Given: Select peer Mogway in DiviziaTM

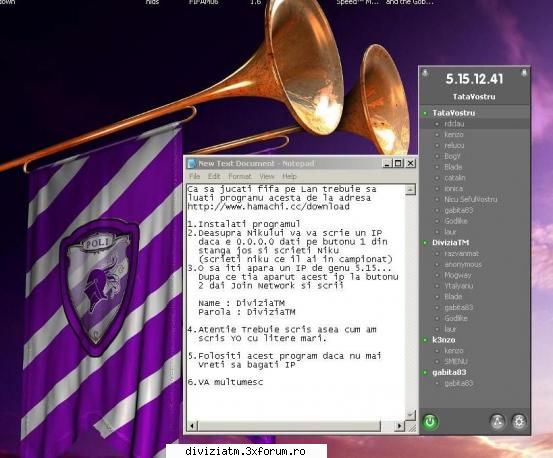Looking at the screenshot, I should [474, 275].
